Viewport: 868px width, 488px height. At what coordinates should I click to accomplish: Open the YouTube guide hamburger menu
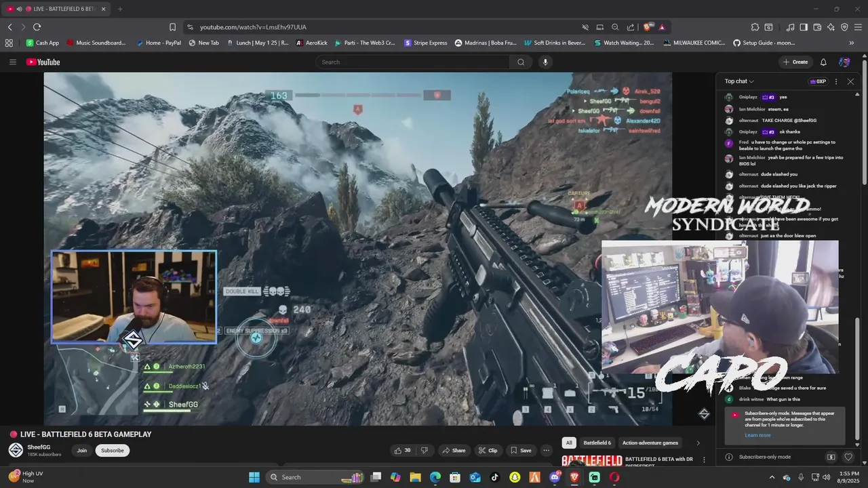pos(12,62)
